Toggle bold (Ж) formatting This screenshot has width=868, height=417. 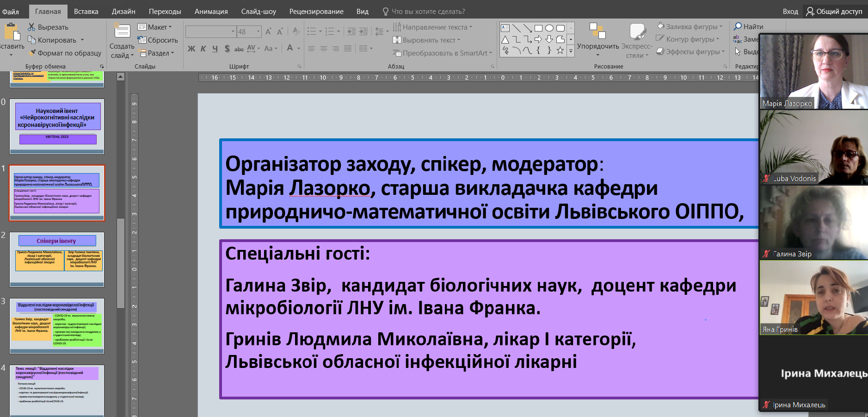(x=191, y=49)
